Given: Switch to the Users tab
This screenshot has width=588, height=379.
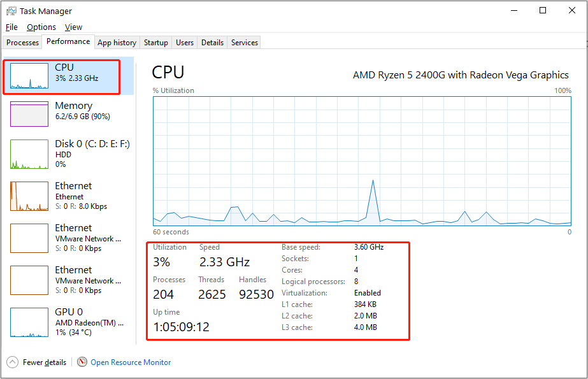Looking at the screenshot, I should pyautogui.click(x=185, y=43).
